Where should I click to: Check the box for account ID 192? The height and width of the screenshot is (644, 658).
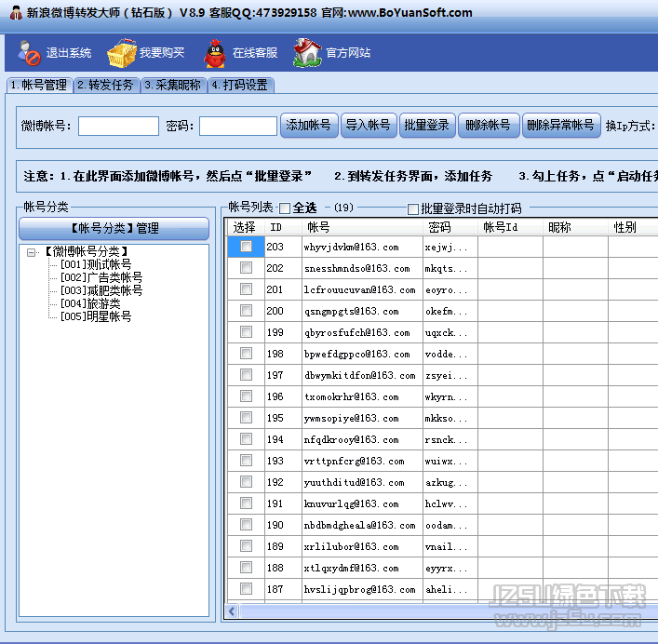pos(247,482)
